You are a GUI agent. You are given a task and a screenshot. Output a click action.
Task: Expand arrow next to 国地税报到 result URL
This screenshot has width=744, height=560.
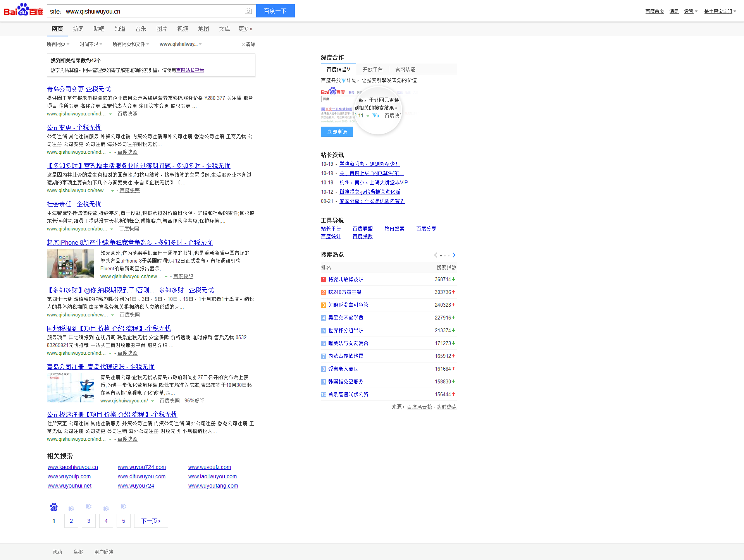click(110, 354)
